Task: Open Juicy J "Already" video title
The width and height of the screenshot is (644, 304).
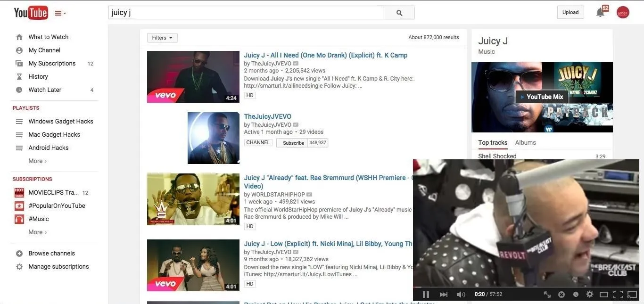Action: click(328, 182)
